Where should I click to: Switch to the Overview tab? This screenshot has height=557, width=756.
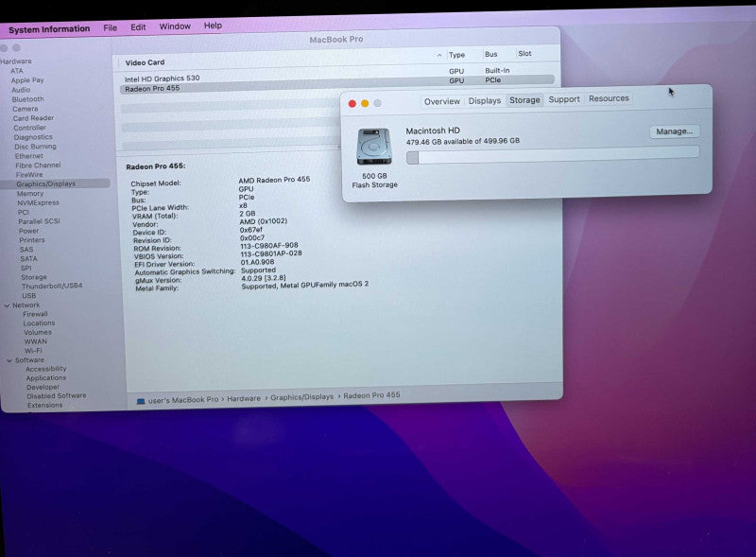pyautogui.click(x=441, y=101)
